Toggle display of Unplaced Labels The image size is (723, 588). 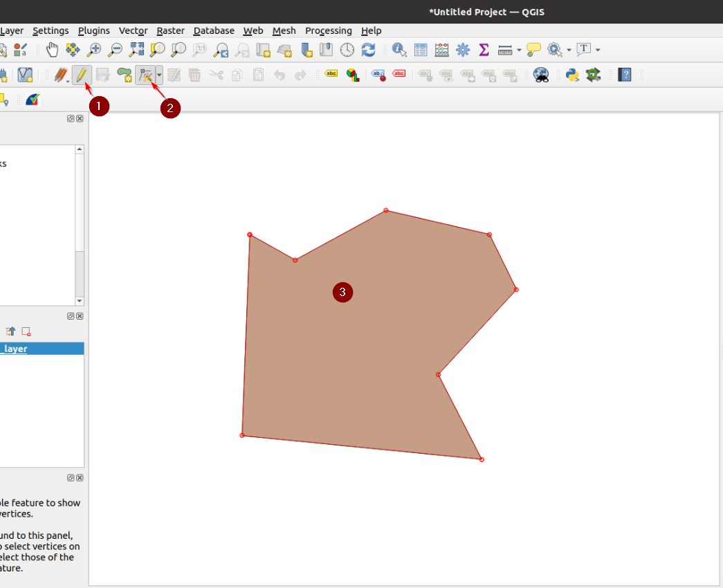pyautogui.click(x=399, y=73)
